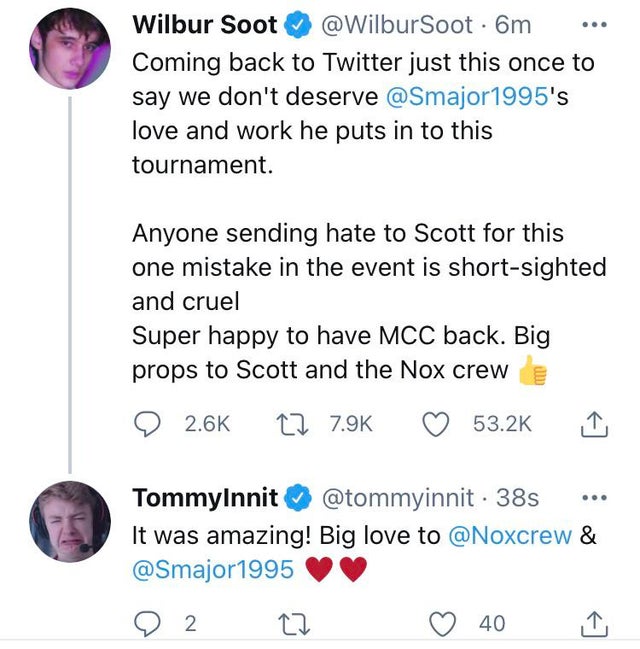This screenshot has width=640, height=649.
Task: Like Wilbur Soot's tweet
Action: [x=436, y=424]
